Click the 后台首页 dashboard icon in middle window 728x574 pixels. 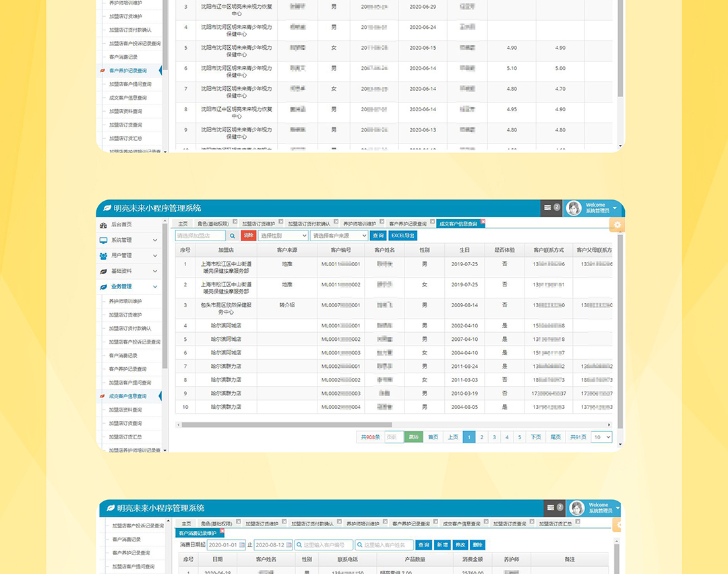(x=103, y=224)
